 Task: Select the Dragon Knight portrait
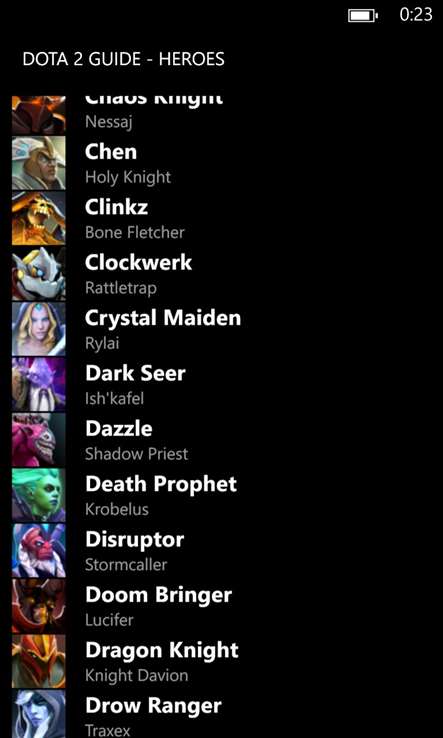39,661
